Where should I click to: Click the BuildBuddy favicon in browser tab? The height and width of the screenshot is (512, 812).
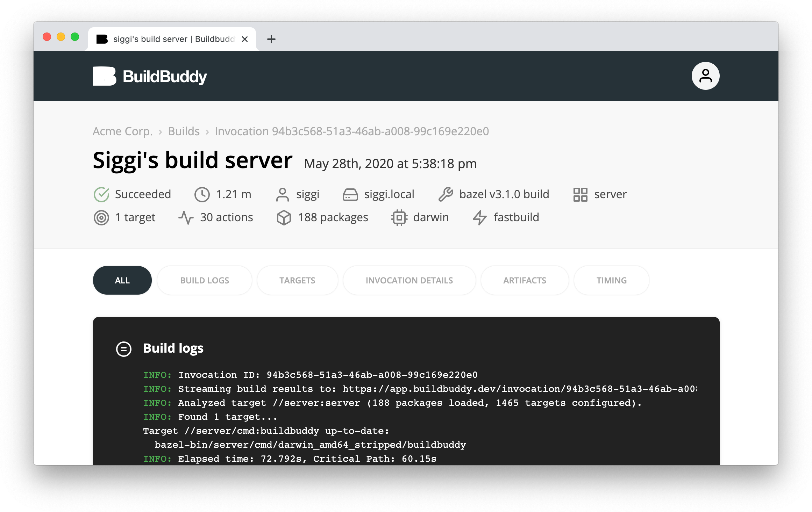[102, 39]
